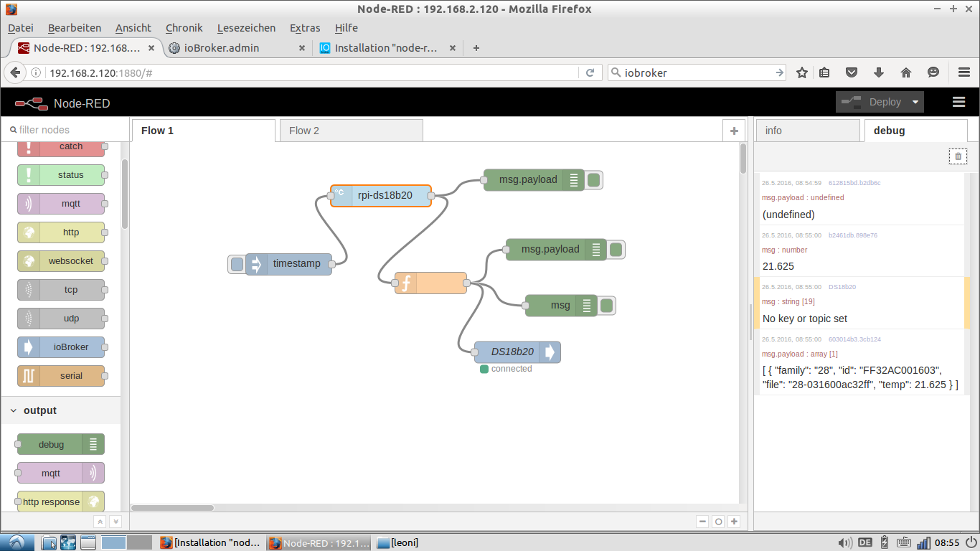Click Firefox home toolbar icon
This screenshot has width=980, height=551.
pos(905,72)
